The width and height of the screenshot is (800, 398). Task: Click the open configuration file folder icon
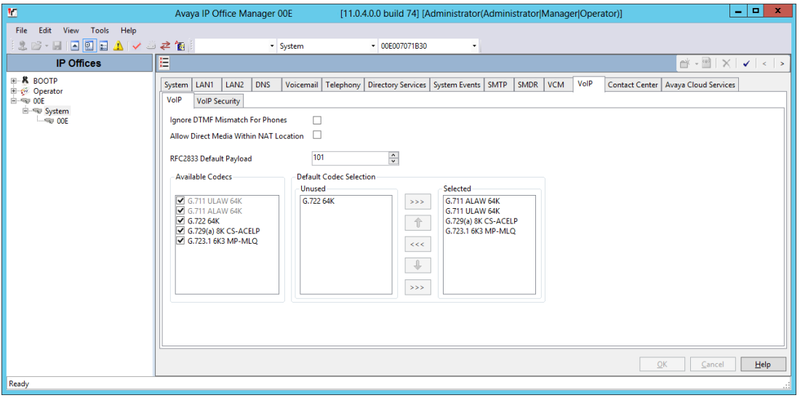coord(36,46)
